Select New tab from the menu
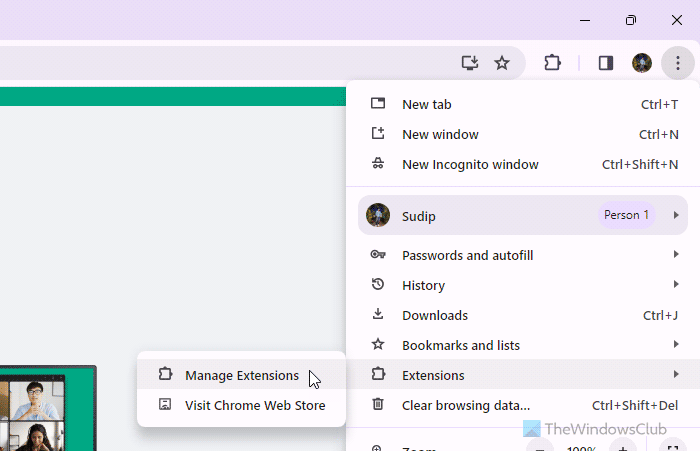This screenshot has height=451, width=700. click(x=523, y=104)
